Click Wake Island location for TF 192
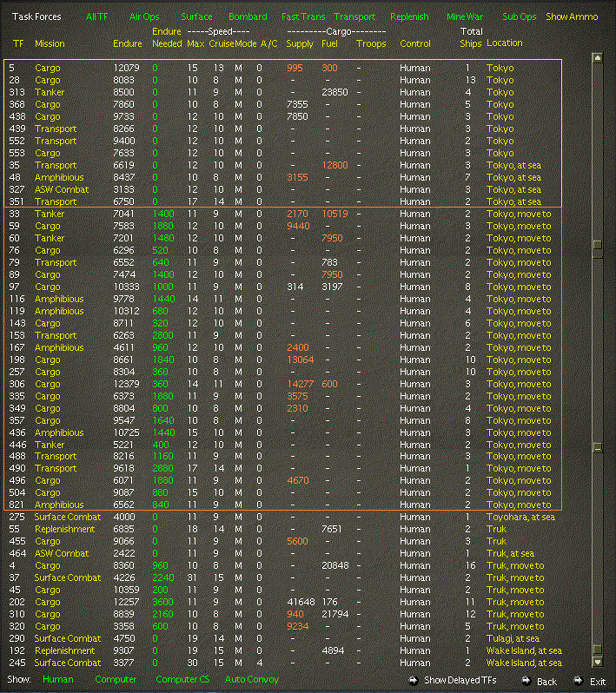The image size is (616, 693). pyautogui.click(x=524, y=650)
